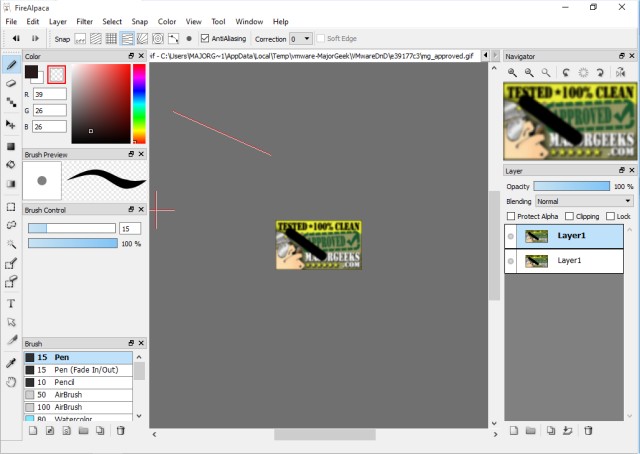The image size is (640, 454).
Task: Rotate canvas right in Navigator
Action: [600, 73]
